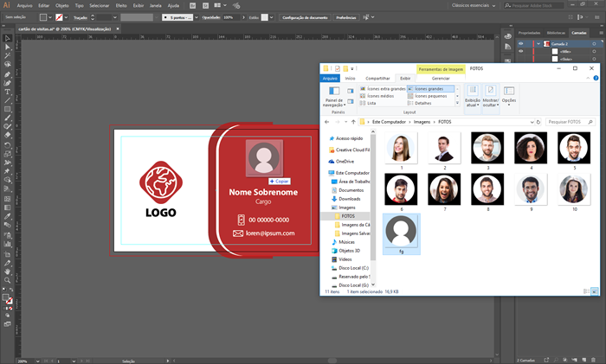Click the fill color swatch in control bar
The width and height of the screenshot is (606, 364).
pos(43,17)
